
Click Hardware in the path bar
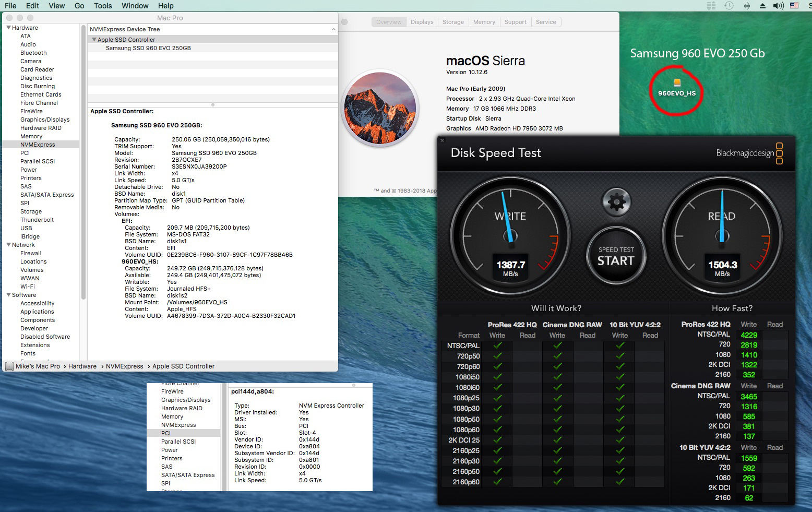[82, 366]
